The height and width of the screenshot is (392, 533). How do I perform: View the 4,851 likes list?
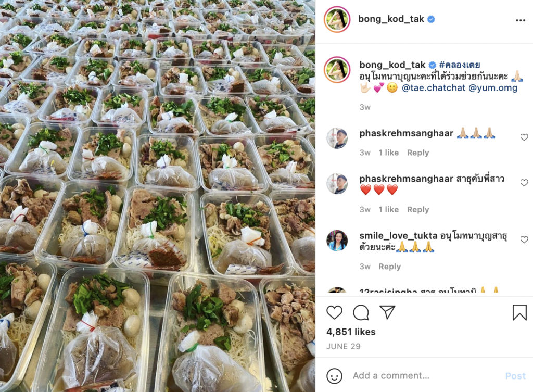pyautogui.click(x=351, y=332)
